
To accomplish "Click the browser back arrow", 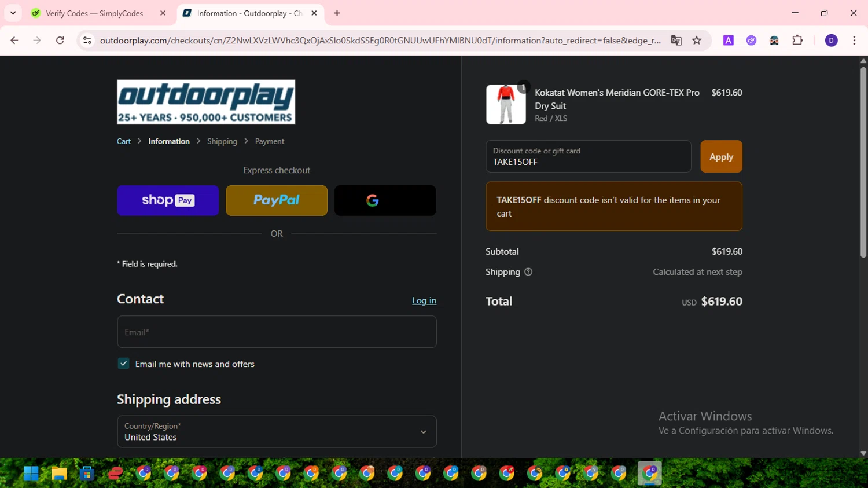I will (14, 41).
